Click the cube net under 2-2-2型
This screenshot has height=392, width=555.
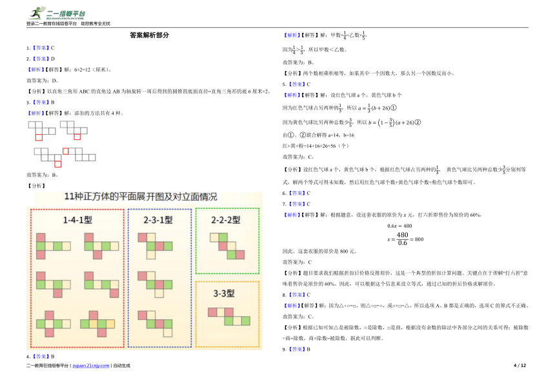pos(227,246)
